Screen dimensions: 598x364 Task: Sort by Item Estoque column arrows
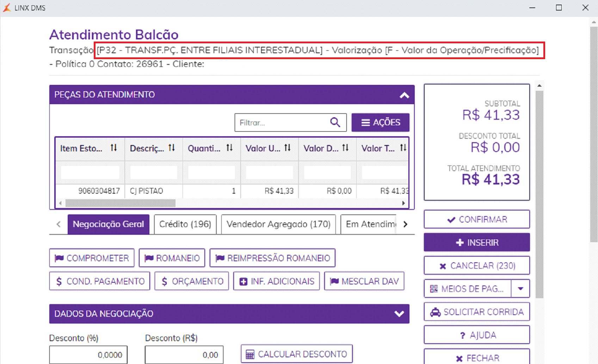point(113,148)
